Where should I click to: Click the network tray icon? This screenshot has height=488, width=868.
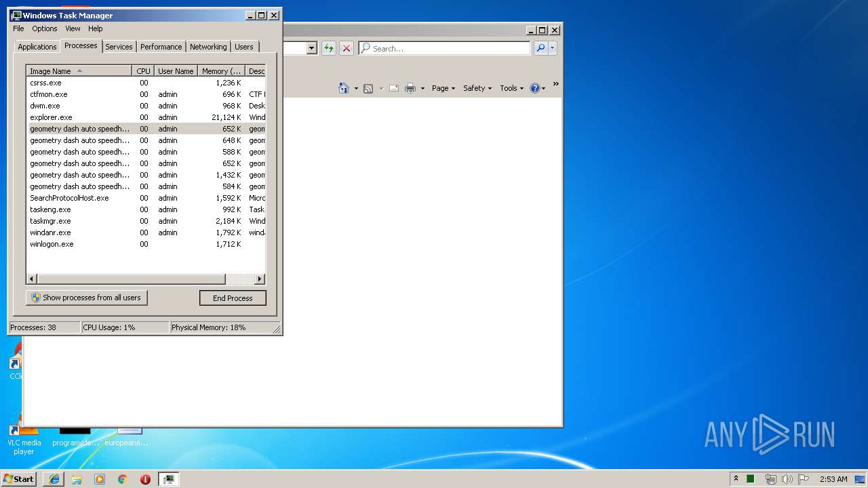(x=770, y=479)
